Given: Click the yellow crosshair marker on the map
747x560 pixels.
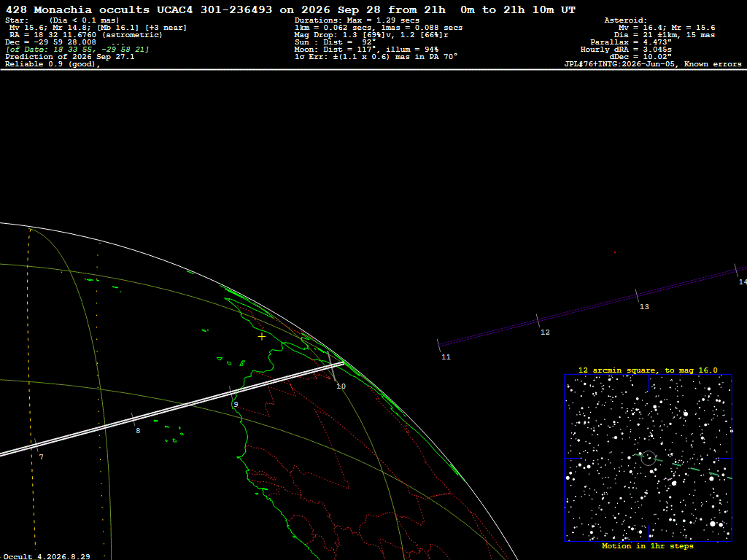Looking at the screenshot, I should pyautogui.click(x=262, y=337).
